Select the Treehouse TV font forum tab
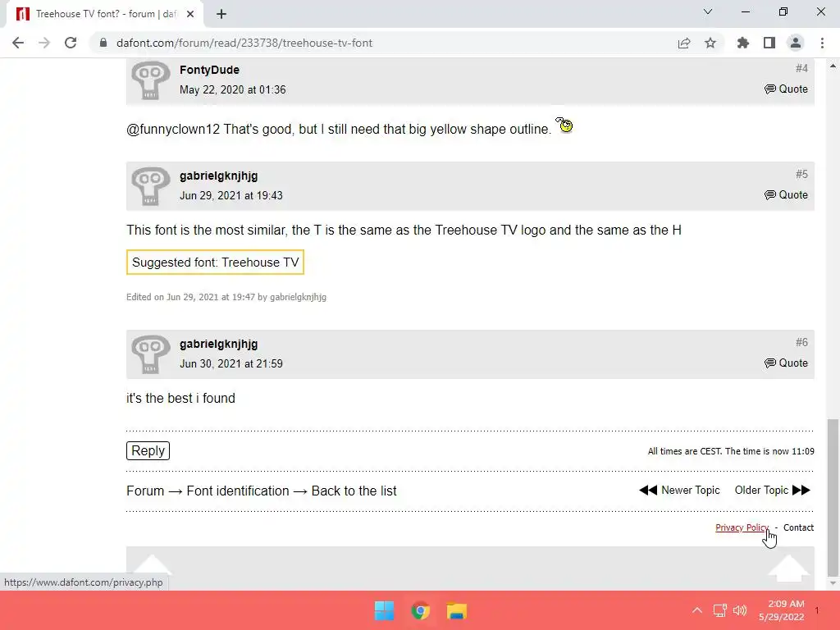 pos(105,14)
